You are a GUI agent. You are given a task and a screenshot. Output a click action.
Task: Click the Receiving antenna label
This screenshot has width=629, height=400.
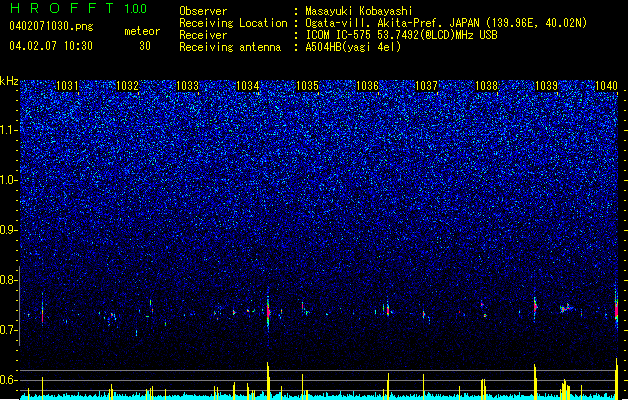pyautogui.click(x=230, y=47)
